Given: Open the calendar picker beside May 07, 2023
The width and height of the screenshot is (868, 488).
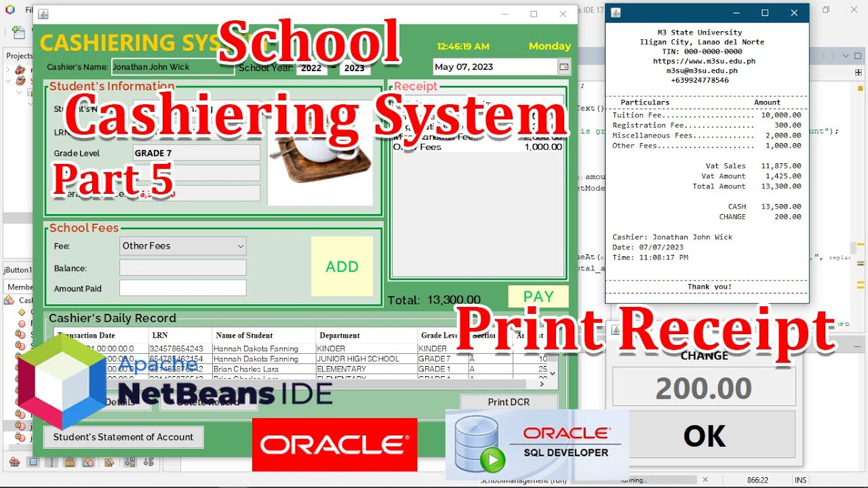Looking at the screenshot, I should [564, 66].
